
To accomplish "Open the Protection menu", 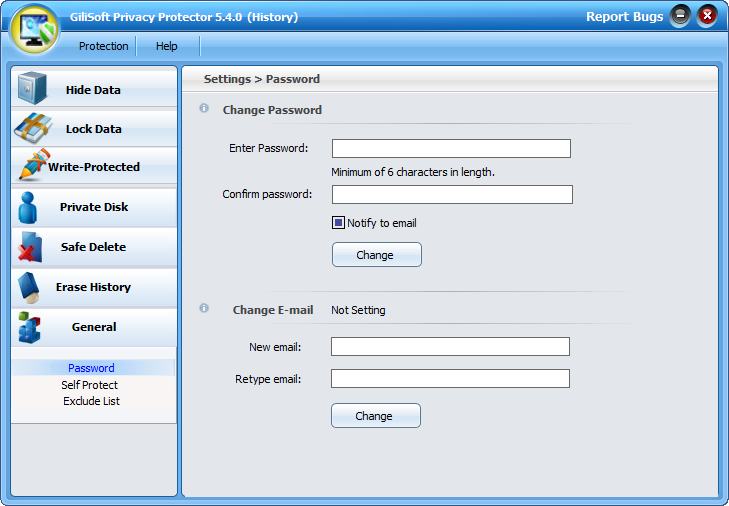I will coord(103,46).
